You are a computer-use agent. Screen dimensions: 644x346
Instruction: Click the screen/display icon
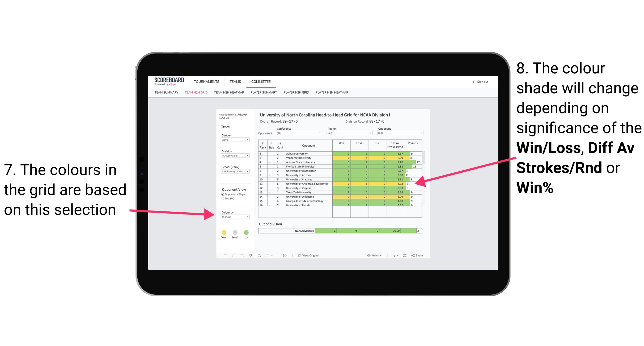393,255
